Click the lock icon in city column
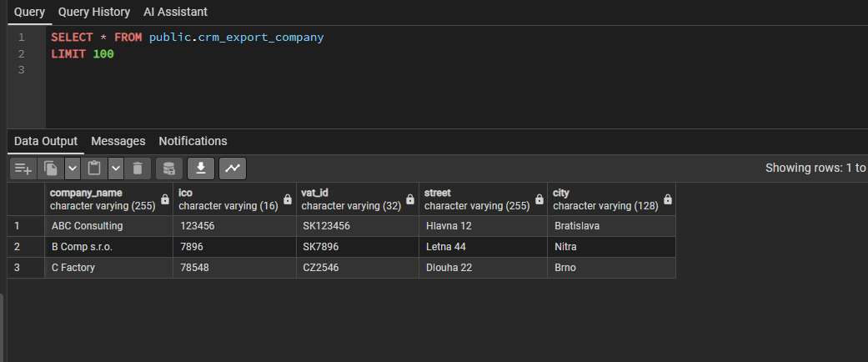Viewport: 868px width, 362px height. tap(668, 199)
